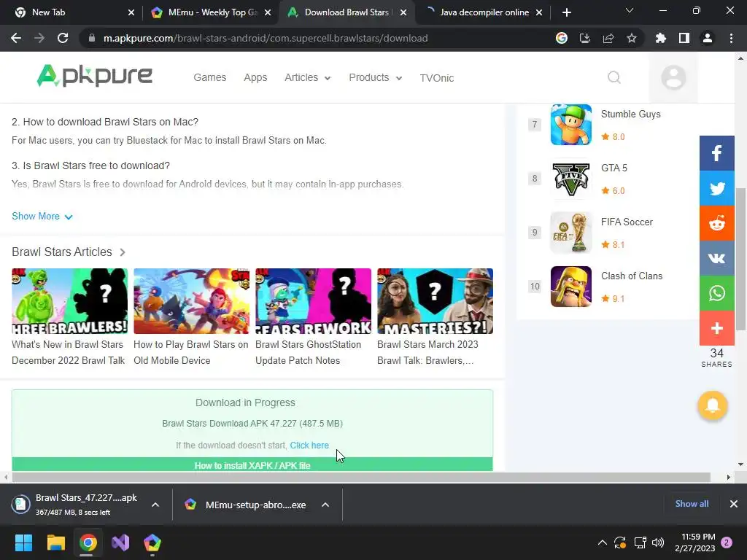747x560 pixels.
Task: Open the GTA 5 game icon
Action: pyautogui.click(x=571, y=179)
